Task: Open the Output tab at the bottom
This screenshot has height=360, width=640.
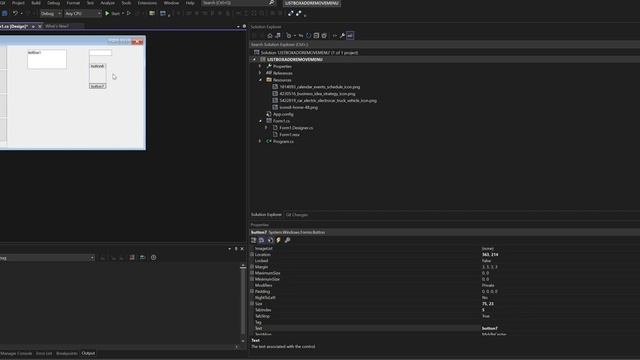Action: coord(88,353)
